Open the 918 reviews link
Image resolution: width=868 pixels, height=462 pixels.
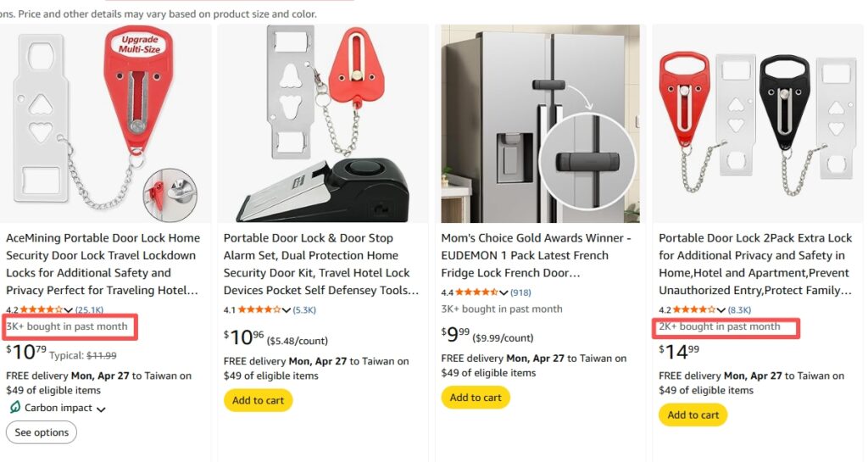click(x=520, y=292)
